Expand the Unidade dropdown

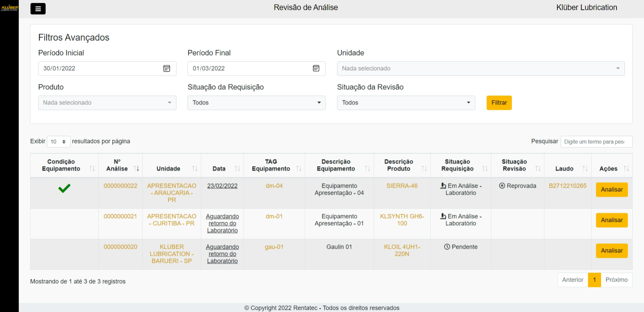coord(480,69)
